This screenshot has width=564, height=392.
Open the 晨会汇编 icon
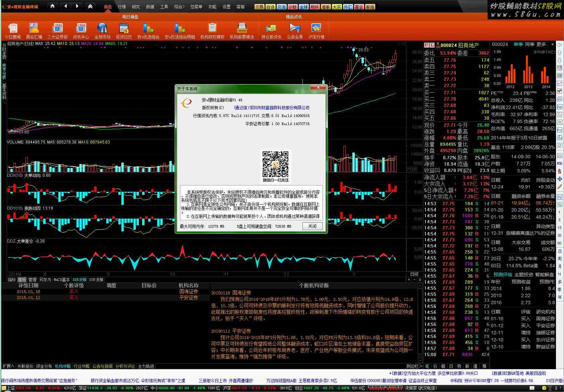click(34, 31)
